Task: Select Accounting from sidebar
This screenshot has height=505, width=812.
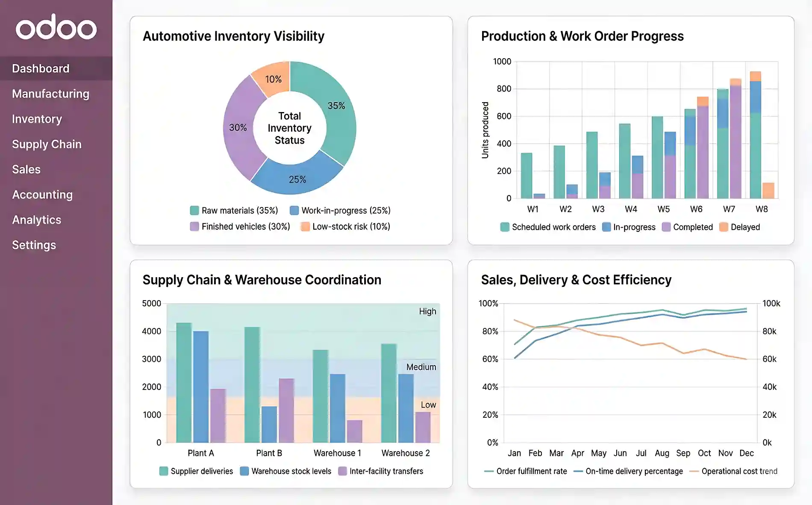Action: click(42, 194)
